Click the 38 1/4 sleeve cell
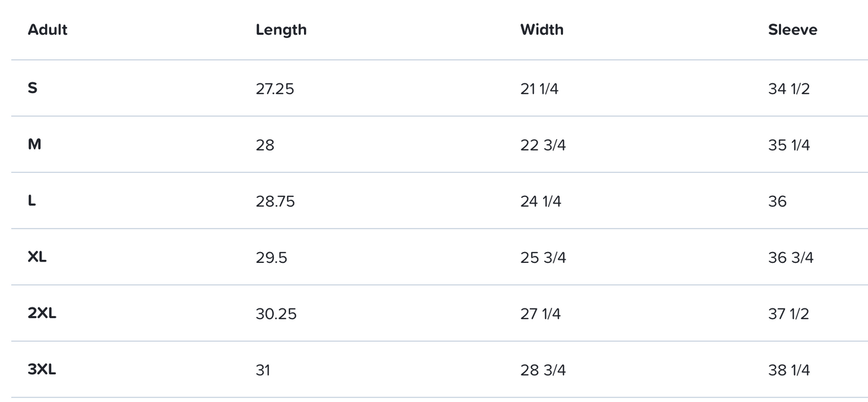868x402 pixels. [x=789, y=370]
